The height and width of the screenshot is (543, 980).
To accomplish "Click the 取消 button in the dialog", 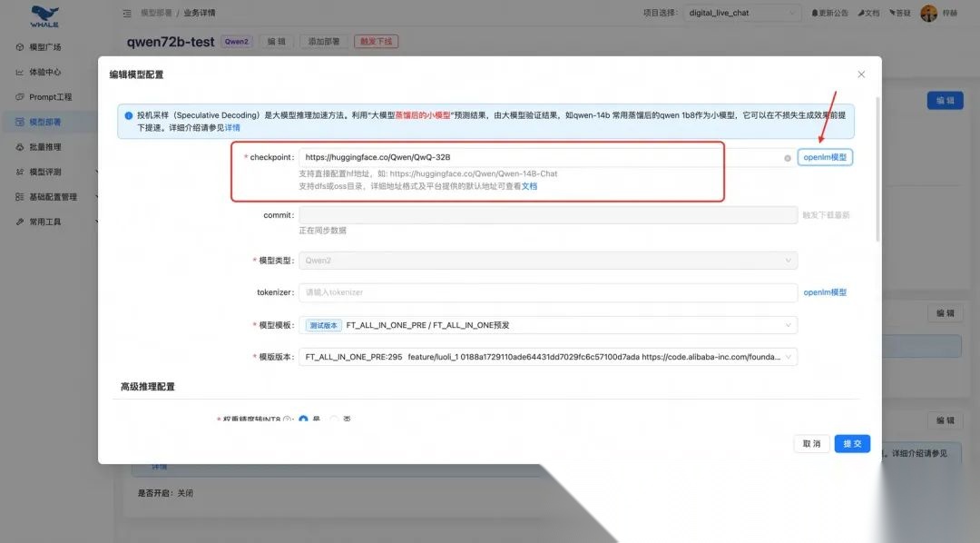I will point(811,443).
